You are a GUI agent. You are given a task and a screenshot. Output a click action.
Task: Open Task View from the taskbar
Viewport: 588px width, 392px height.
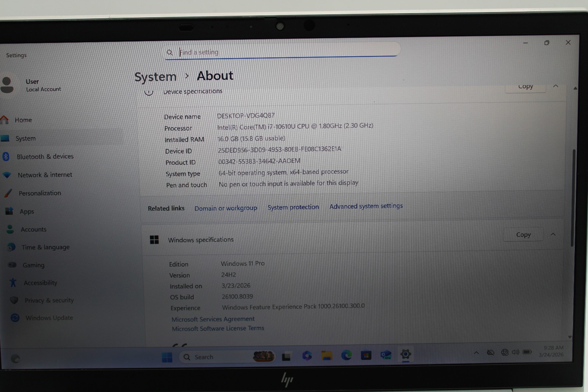[286, 356]
